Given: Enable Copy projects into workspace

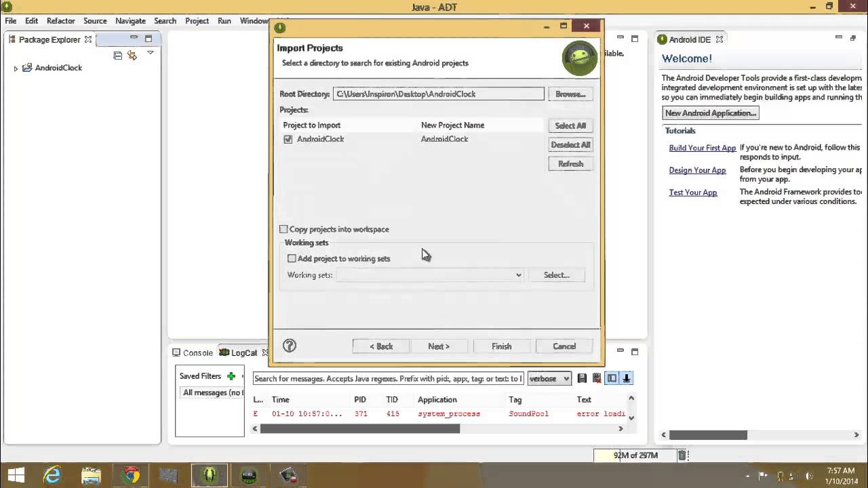Looking at the screenshot, I should pos(283,229).
